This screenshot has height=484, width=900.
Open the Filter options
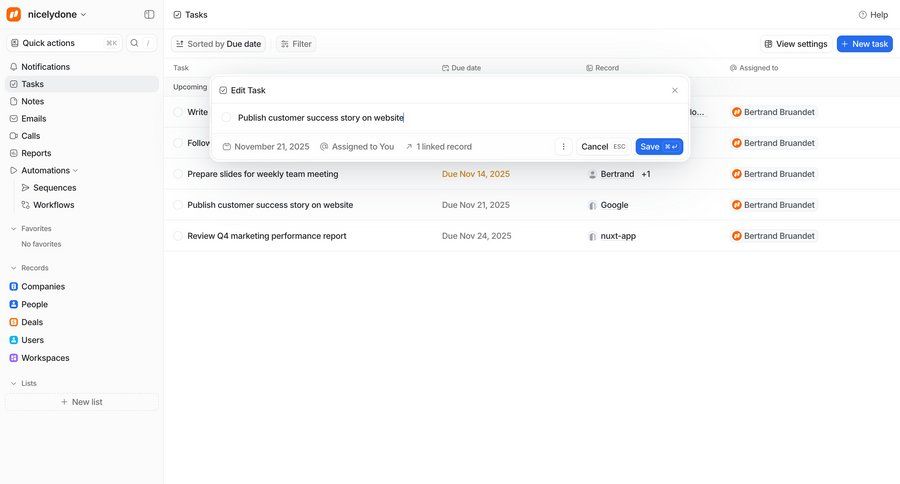tap(296, 44)
